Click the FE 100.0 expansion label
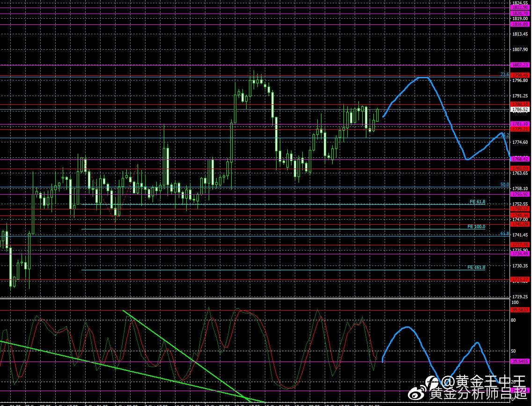The image size is (532, 406). (476, 227)
